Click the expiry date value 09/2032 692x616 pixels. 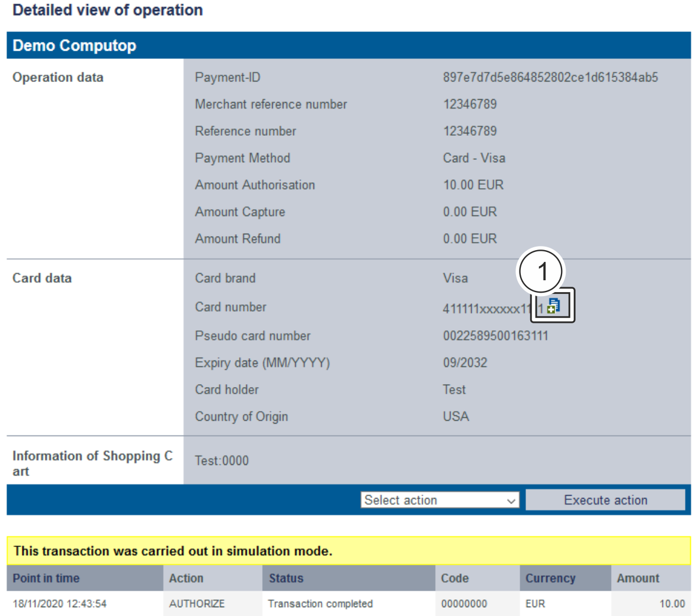(x=465, y=362)
